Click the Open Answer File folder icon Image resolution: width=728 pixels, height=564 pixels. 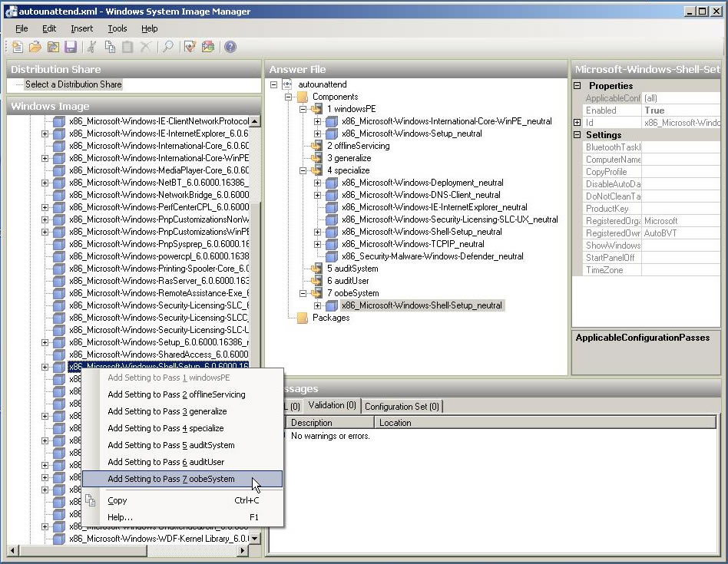(35, 48)
